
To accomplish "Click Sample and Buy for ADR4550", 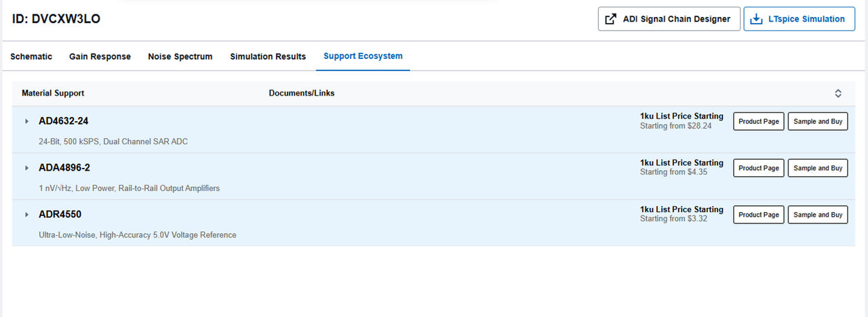I will coord(818,215).
